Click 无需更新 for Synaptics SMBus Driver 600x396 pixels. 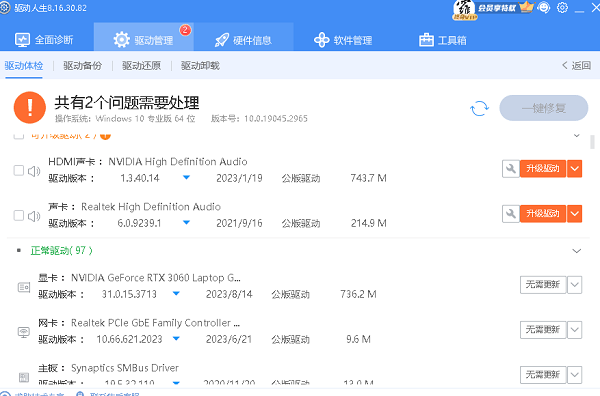[x=543, y=375]
